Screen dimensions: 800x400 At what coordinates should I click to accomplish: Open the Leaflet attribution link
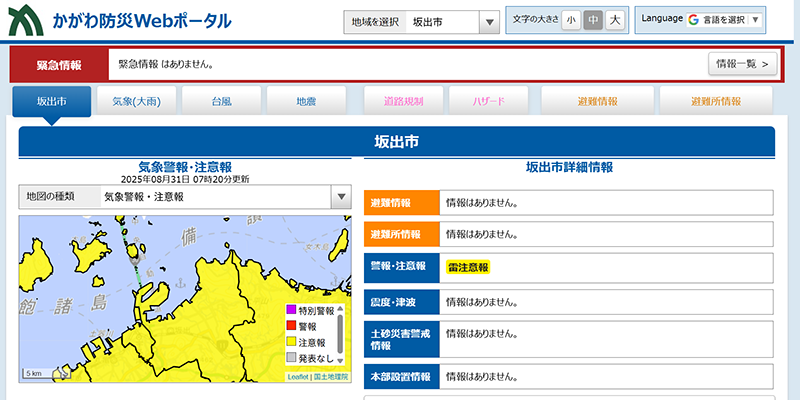pos(298,377)
